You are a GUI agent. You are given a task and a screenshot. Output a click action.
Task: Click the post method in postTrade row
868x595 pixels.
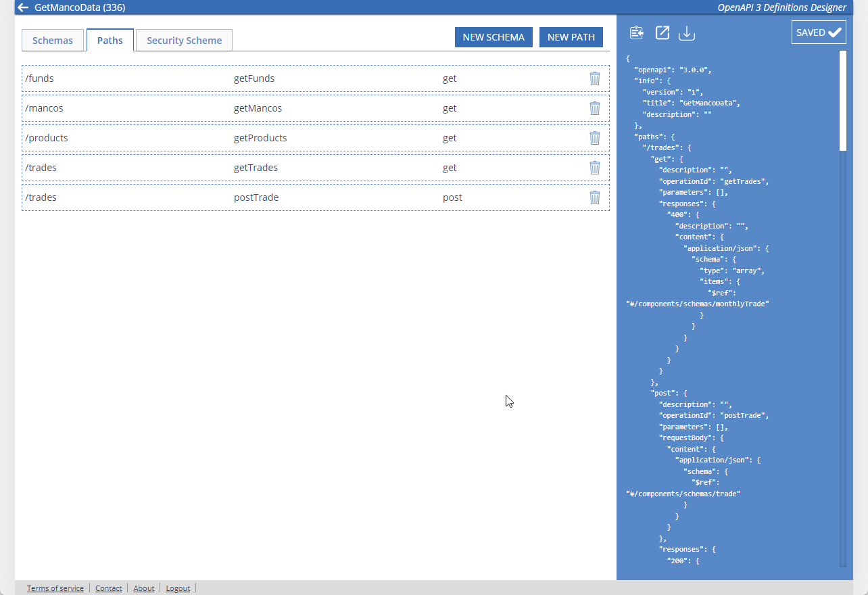click(x=453, y=197)
